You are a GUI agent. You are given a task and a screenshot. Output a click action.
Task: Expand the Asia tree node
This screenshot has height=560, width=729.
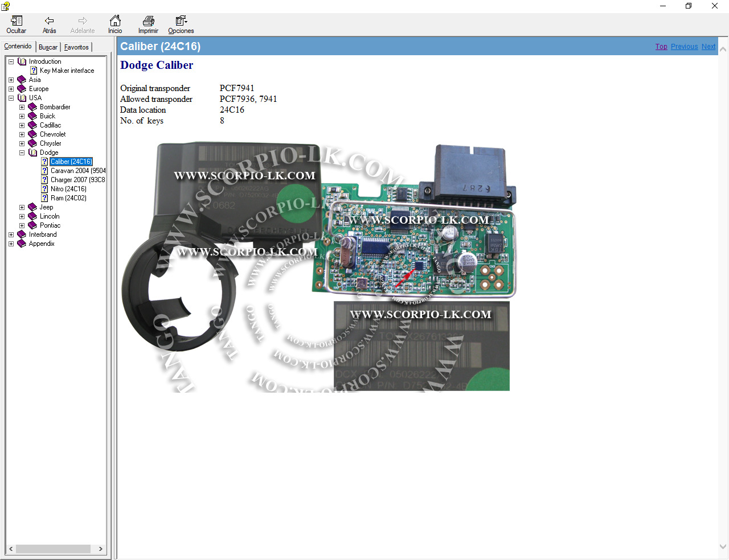11,80
